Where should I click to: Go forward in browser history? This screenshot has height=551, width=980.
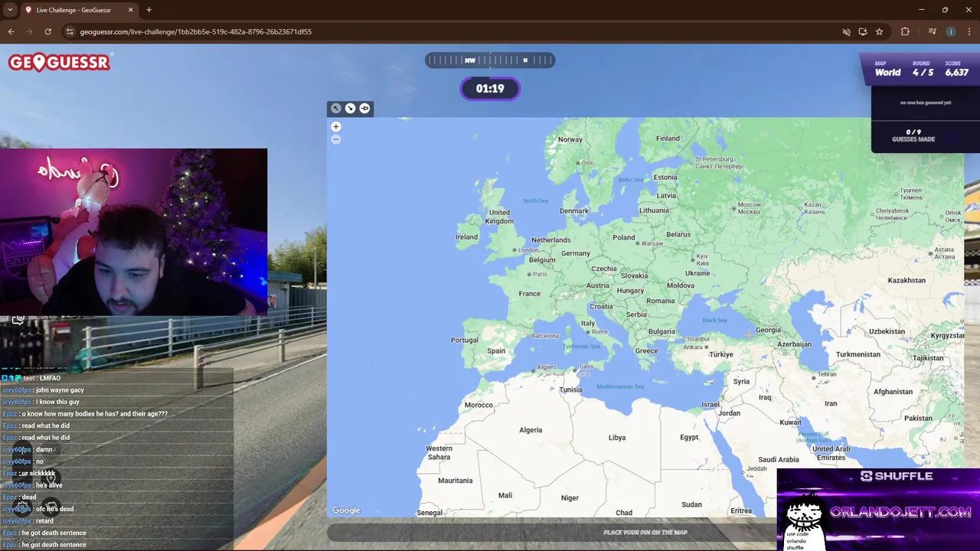pos(29,31)
